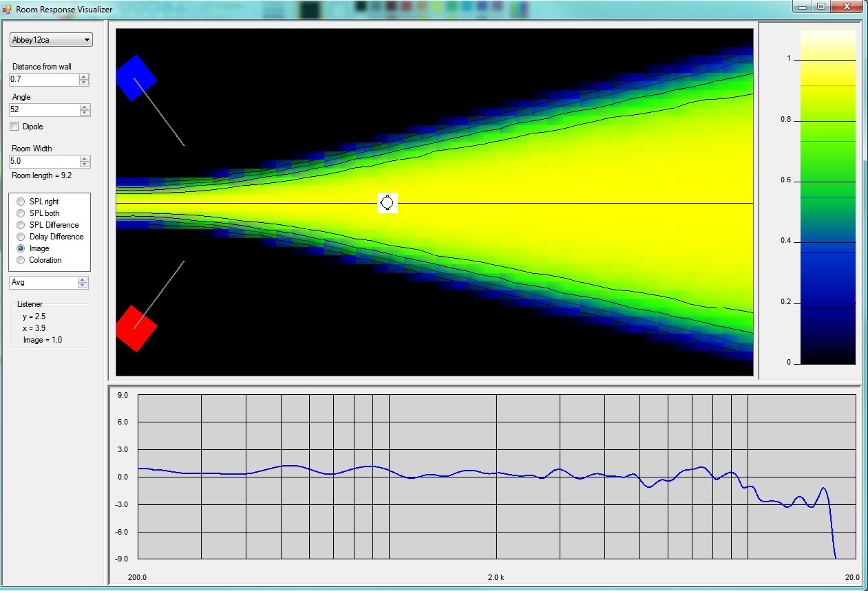Open the Abbey12ca speaker dropdown
Screen dimensions: 868x591
51,40
